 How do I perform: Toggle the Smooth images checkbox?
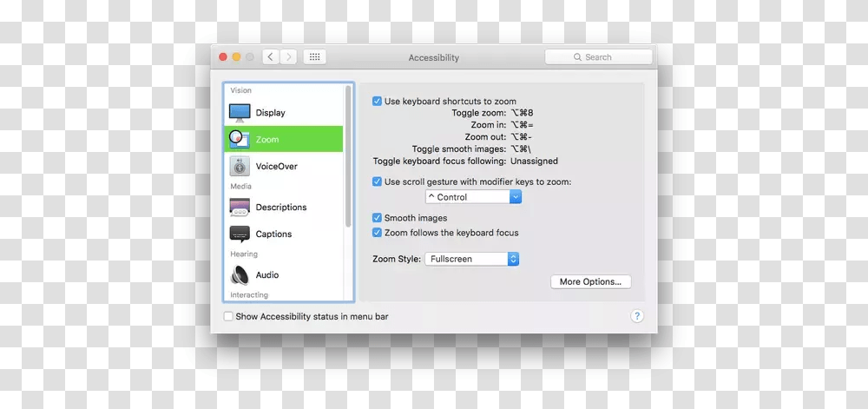pyautogui.click(x=377, y=218)
